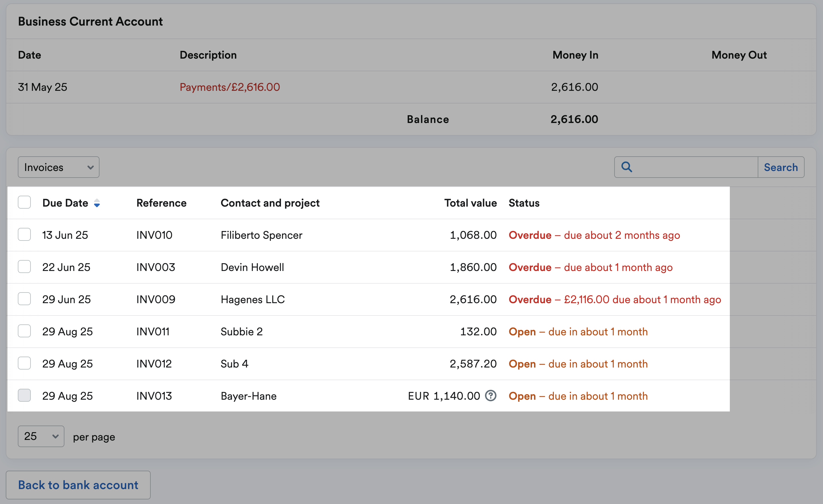Click the Total value column header
The image size is (823, 504).
470,203
